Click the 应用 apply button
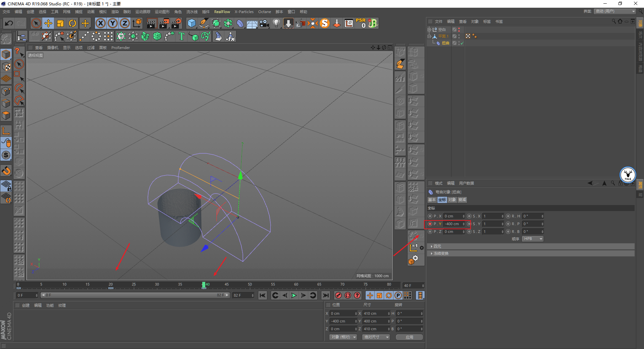The width and height of the screenshot is (644, 349). click(409, 337)
